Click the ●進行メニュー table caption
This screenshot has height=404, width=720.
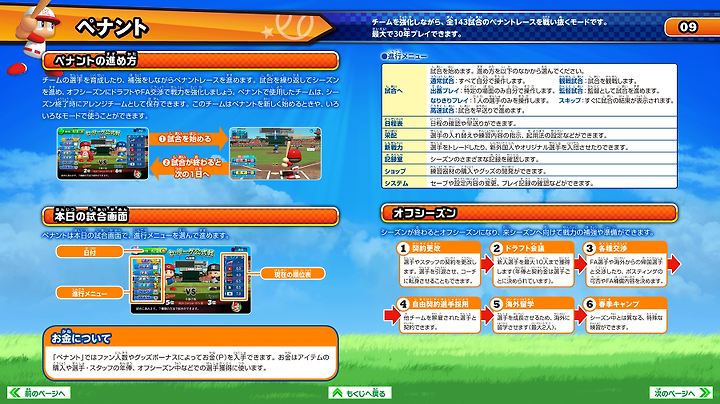[x=404, y=56]
